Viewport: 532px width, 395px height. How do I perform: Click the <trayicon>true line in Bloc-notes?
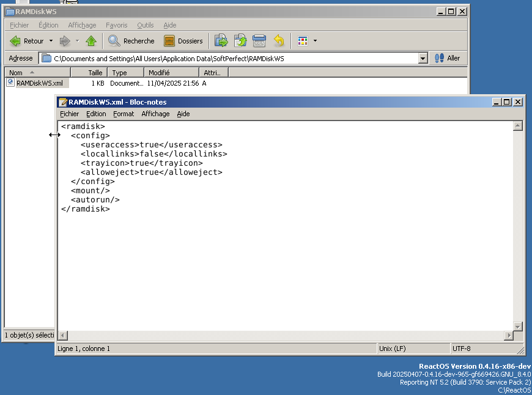click(141, 163)
